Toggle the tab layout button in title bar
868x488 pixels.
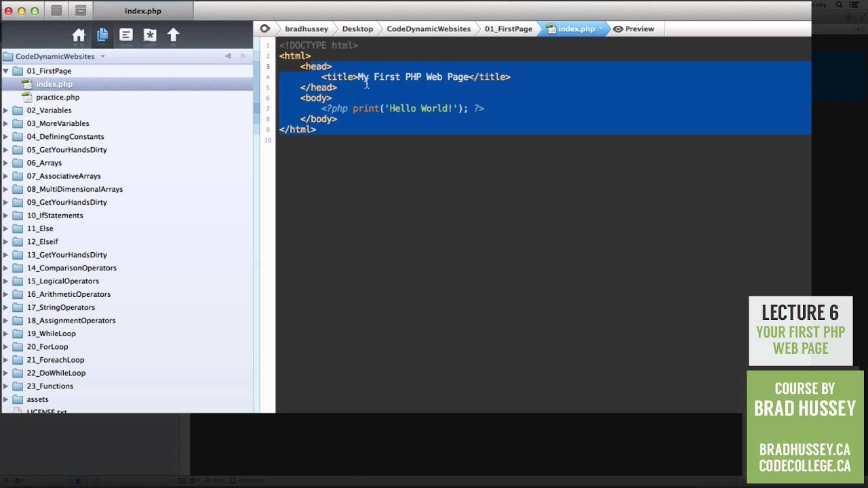pos(81,11)
